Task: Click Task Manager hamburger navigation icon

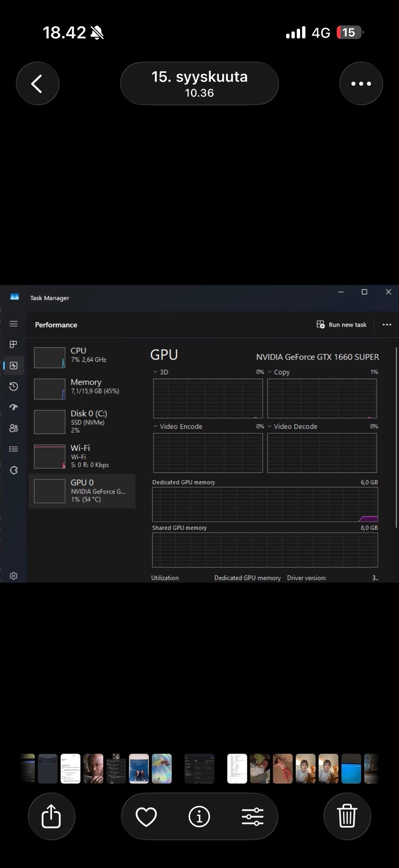Action: [14, 324]
